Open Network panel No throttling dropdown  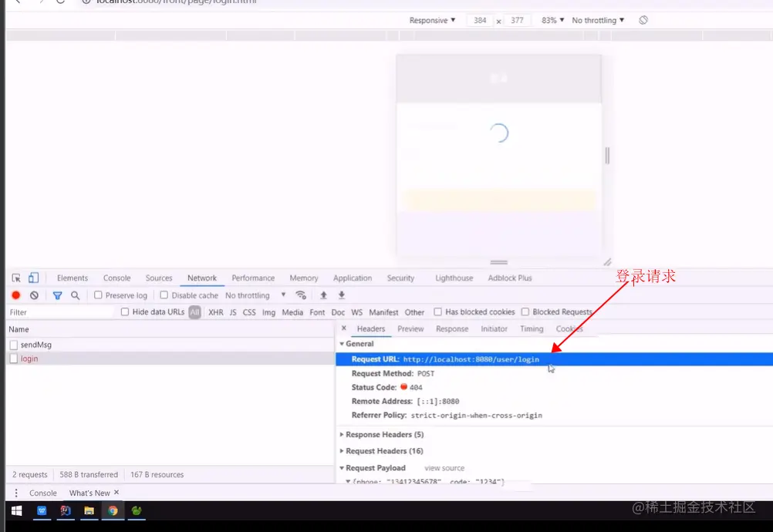point(255,295)
